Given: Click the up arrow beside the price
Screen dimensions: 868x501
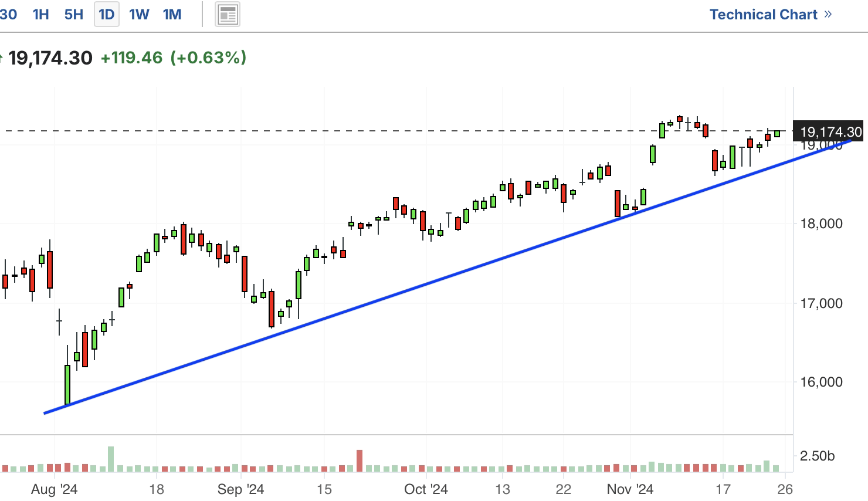Looking at the screenshot, I should 1,58.
